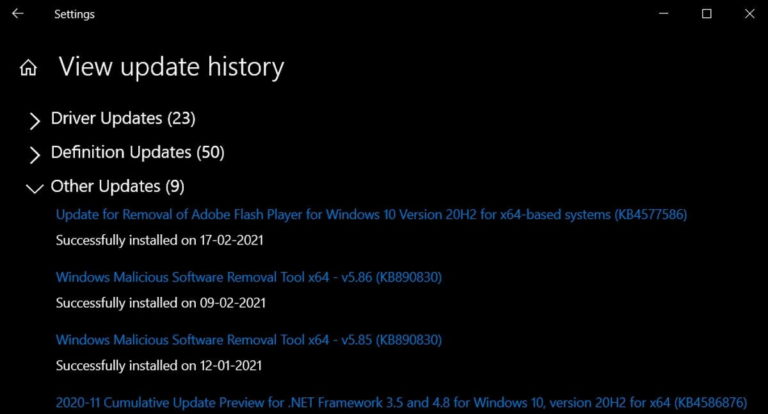Go to Settings home via house icon
Screen dimensions: 768x414
[29, 68]
